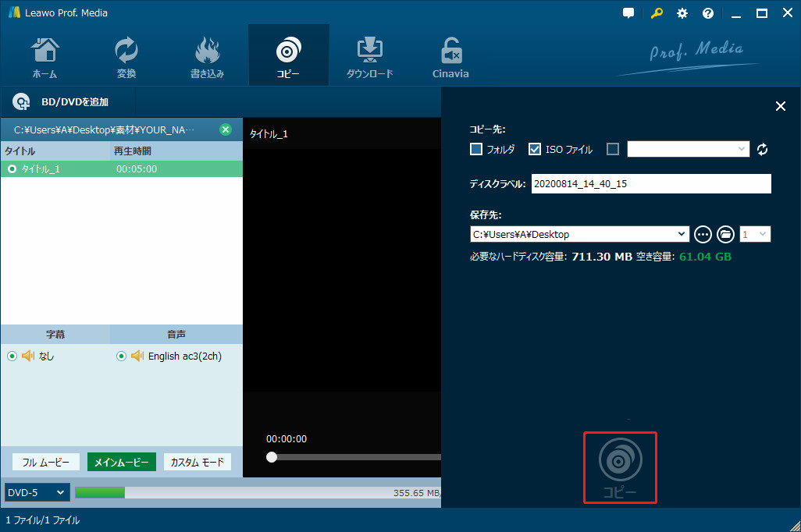Screen dimensions: 801x532
Task: Click the disc capacity progress bar
Action: (258, 493)
